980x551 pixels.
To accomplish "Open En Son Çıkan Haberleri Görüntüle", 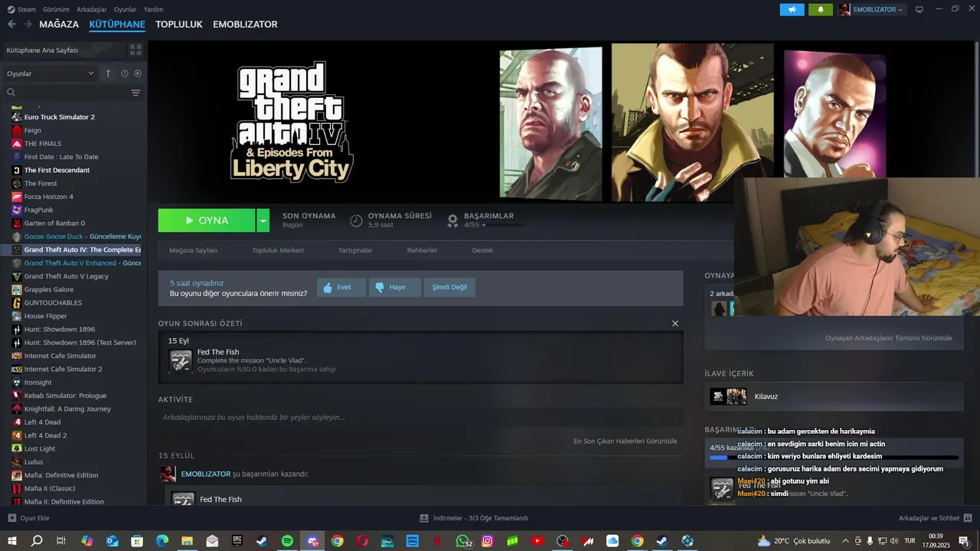I will coord(625,441).
